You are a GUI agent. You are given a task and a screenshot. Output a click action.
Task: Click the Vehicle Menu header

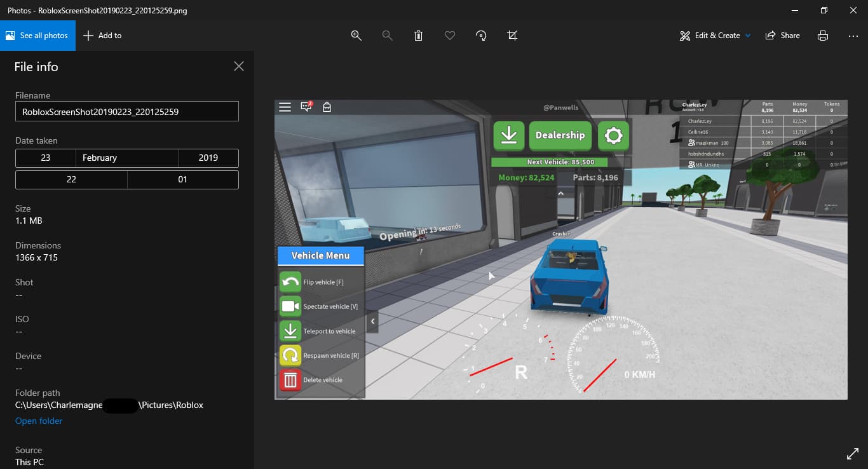(x=321, y=255)
